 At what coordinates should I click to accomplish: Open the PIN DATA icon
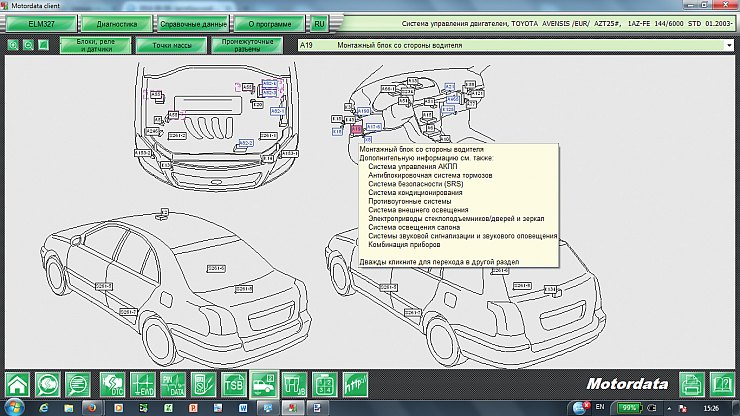(x=173, y=384)
